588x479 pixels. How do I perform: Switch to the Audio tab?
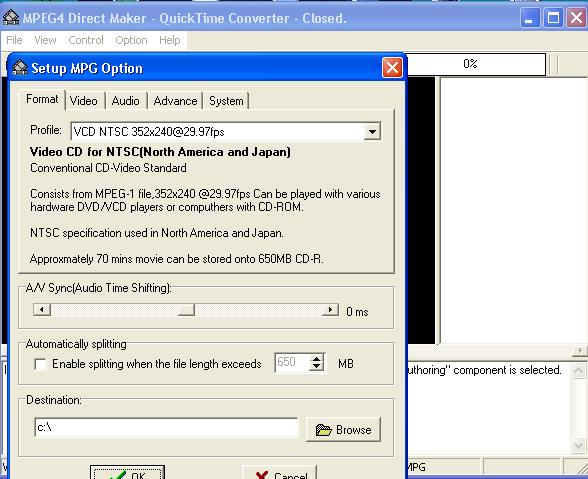tap(125, 101)
